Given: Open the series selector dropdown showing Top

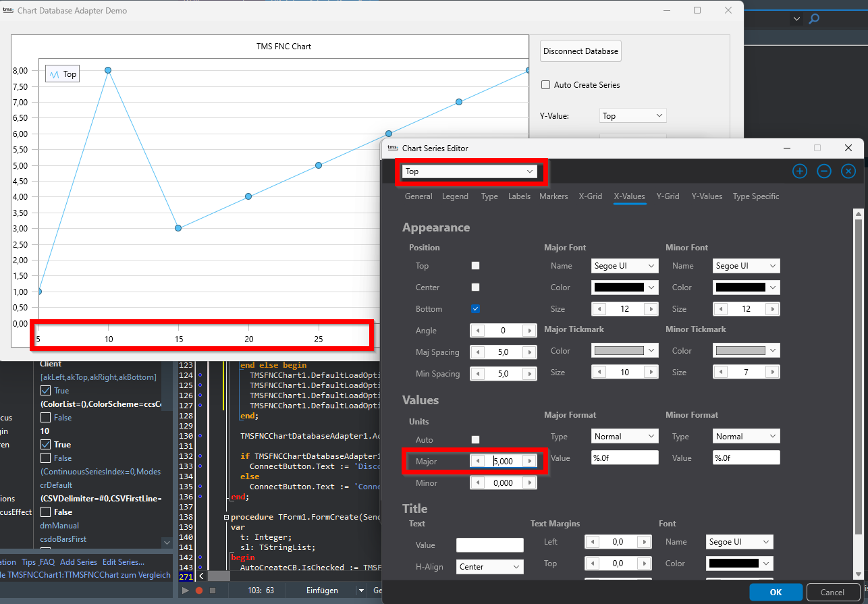Looking at the screenshot, I should (x=470, y=171).
